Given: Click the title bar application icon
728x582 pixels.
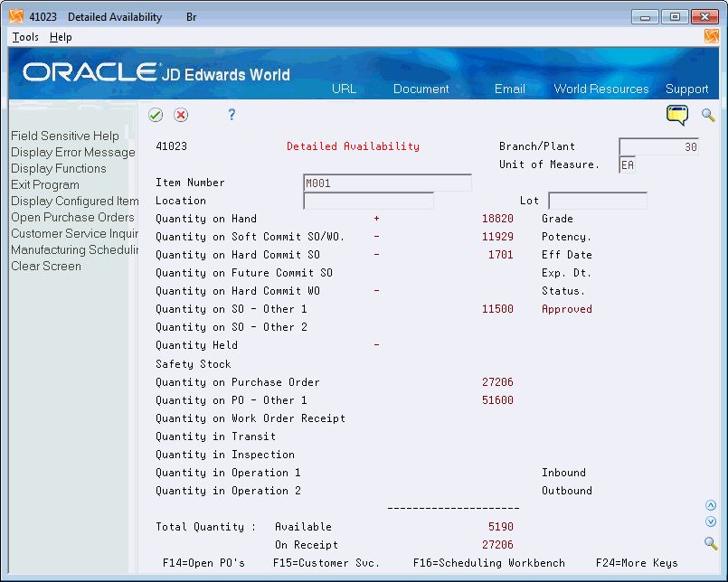Looking at the screenshot, I should tap(16, 16).
